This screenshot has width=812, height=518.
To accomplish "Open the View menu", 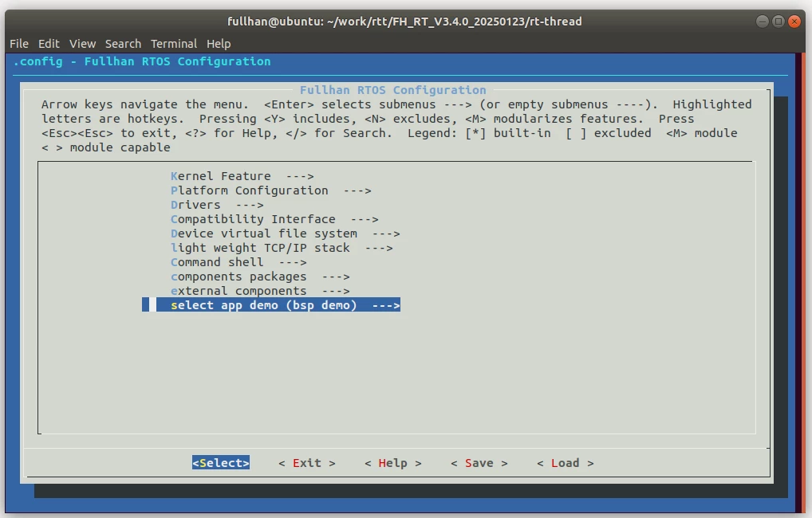I will click(x=82, y=44).
